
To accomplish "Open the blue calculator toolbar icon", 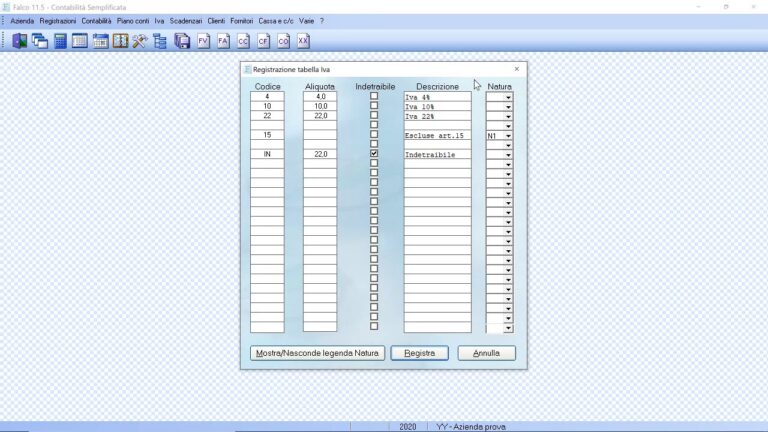I will click(x=60, y=41).
